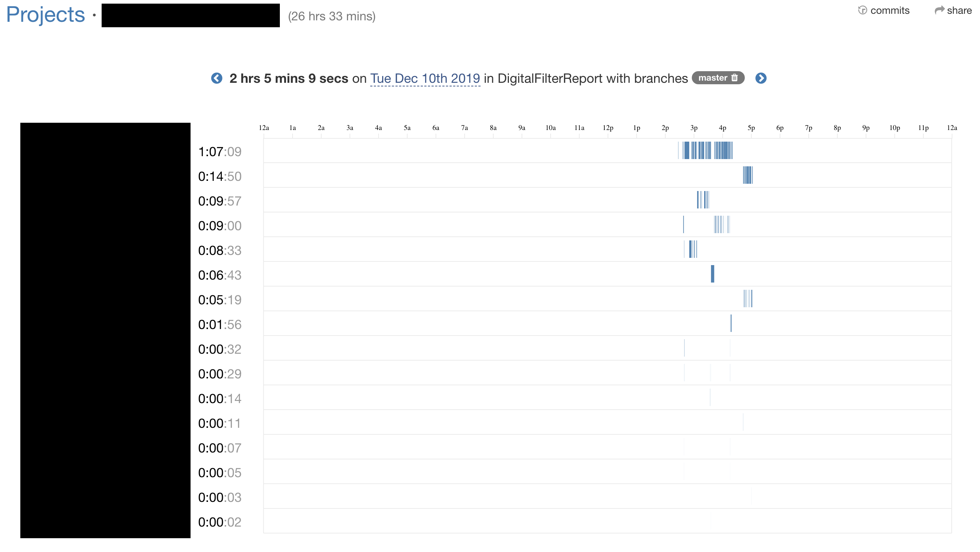Click the single marker in 0:01:56 row
The width and height of the screenshot is (980, 552).
tap(731, 323)
